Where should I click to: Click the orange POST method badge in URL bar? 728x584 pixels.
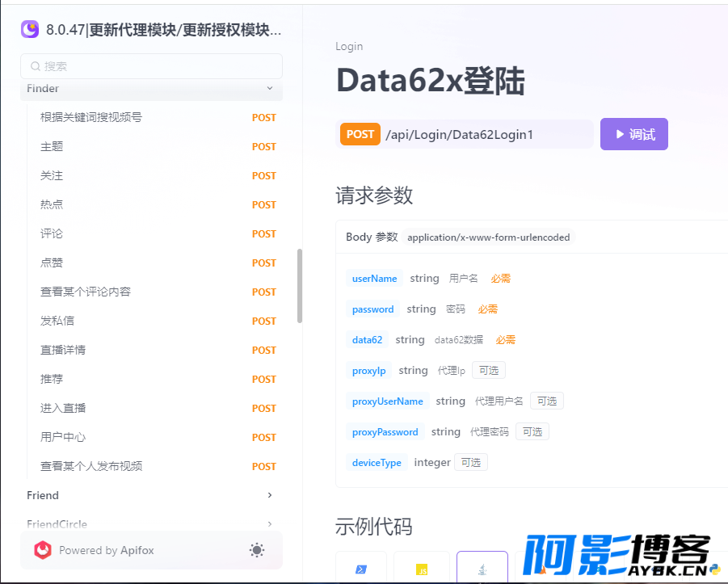tap(360, 134)
